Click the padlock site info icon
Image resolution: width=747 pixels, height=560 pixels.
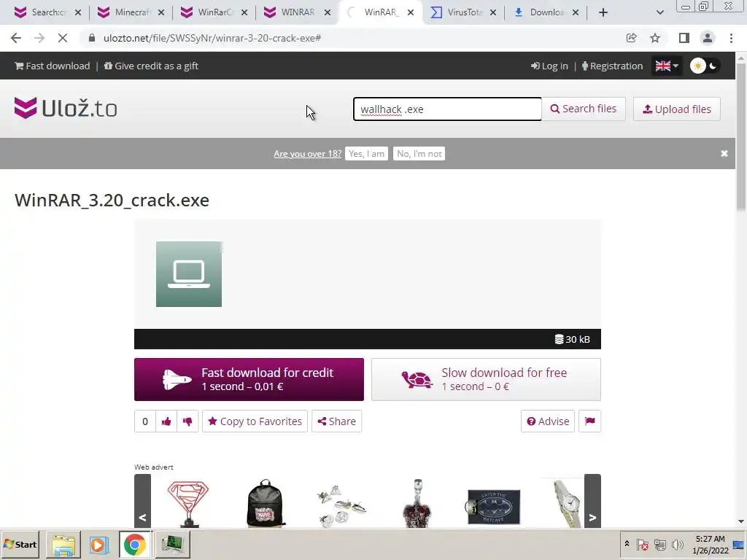tap(92, 38)
